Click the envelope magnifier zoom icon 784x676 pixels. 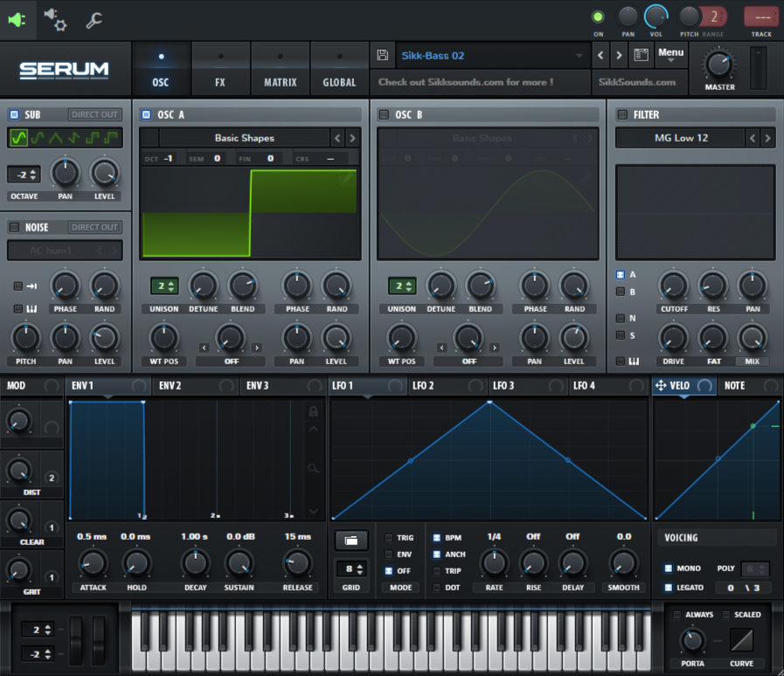[x=314, y=469]
